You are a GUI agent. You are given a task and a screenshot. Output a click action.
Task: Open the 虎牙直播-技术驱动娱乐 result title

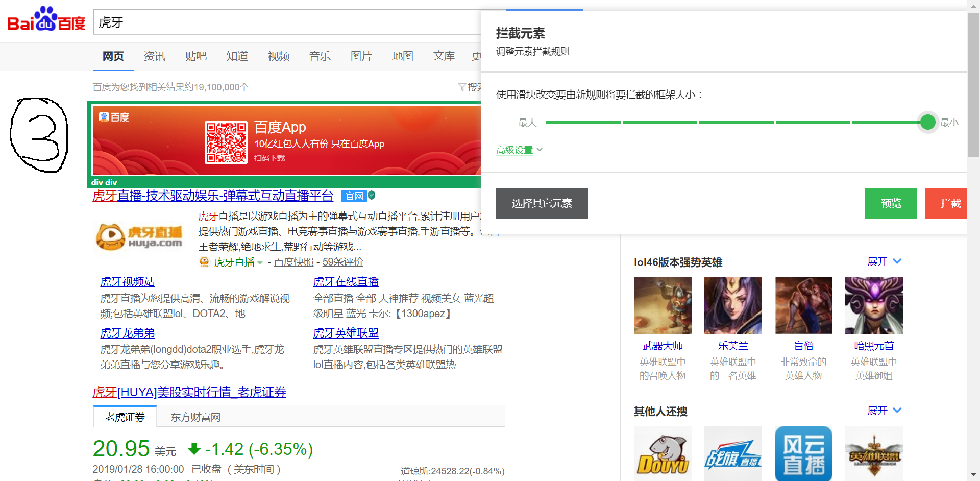(x=213, y=196)
